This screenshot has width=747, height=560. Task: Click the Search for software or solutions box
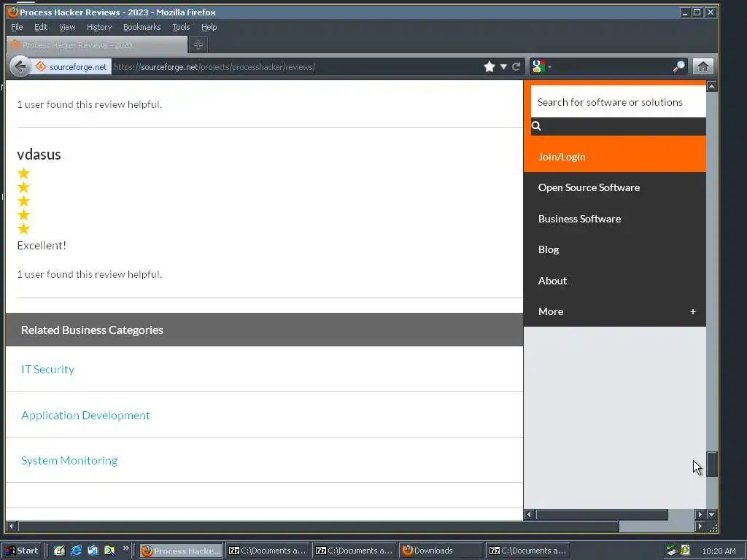[x=619, y=102]
